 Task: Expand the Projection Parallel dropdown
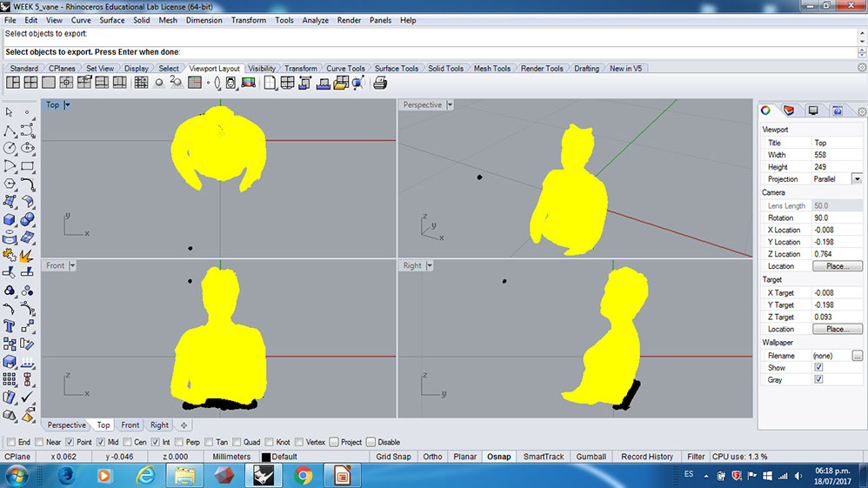[x=857, y=179]
